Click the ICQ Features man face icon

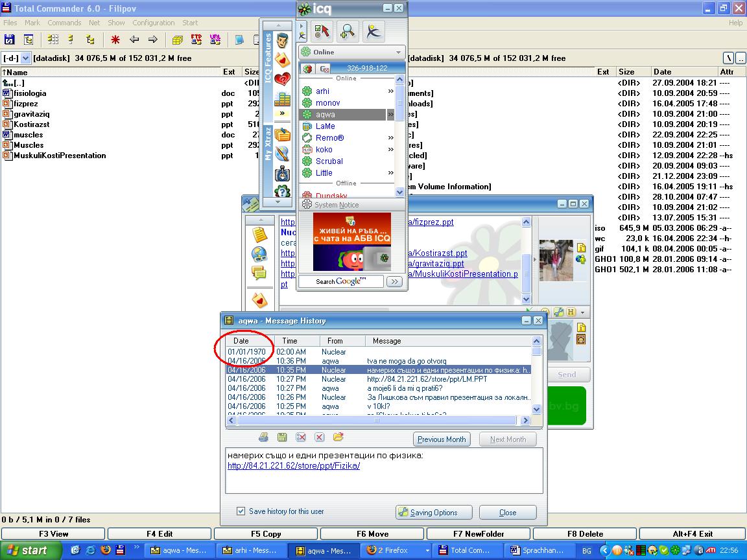point(282,41)
